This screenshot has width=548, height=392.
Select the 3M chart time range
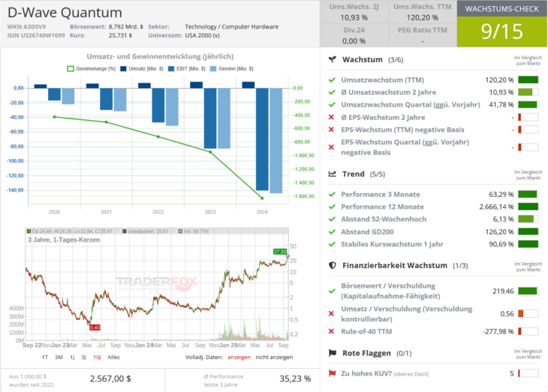[59, 357]
